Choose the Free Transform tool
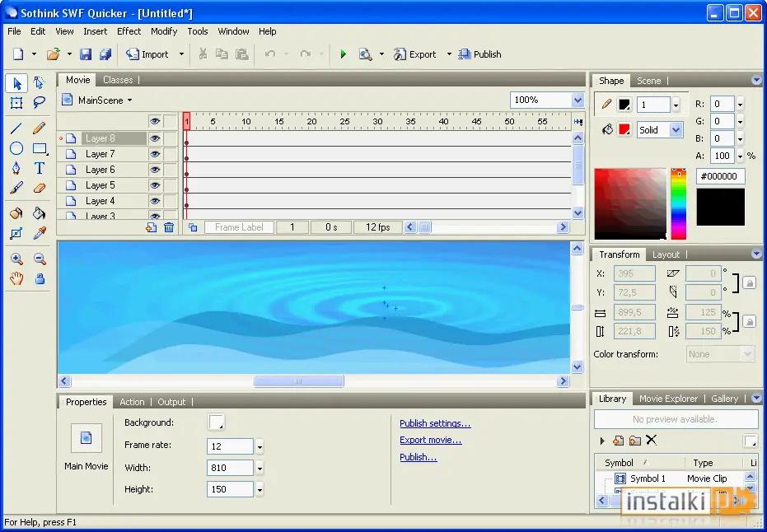Image resolution: width=767 pixels, height=532 pixels. tap(16, 103)
